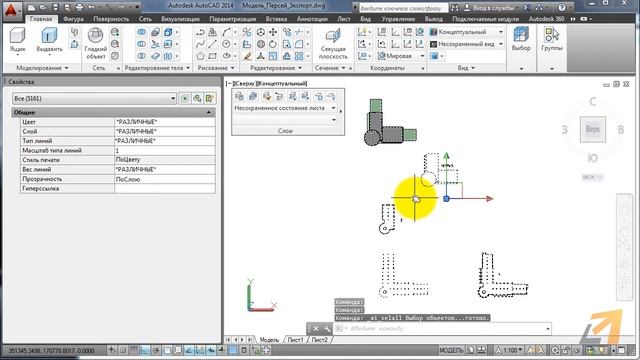Open the Мировая coordinate system dropdown
Screen dimensions: 640x360
[401, 56]
